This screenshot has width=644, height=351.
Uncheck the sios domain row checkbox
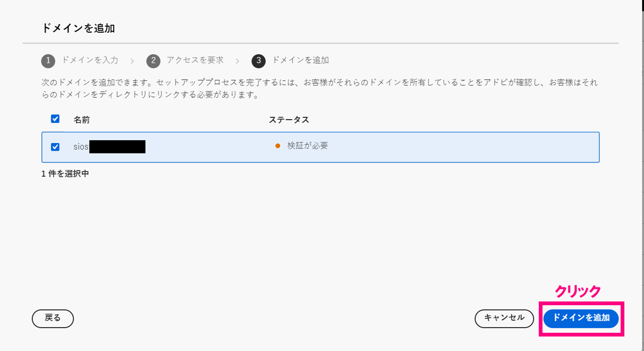(x=55, y=147)
